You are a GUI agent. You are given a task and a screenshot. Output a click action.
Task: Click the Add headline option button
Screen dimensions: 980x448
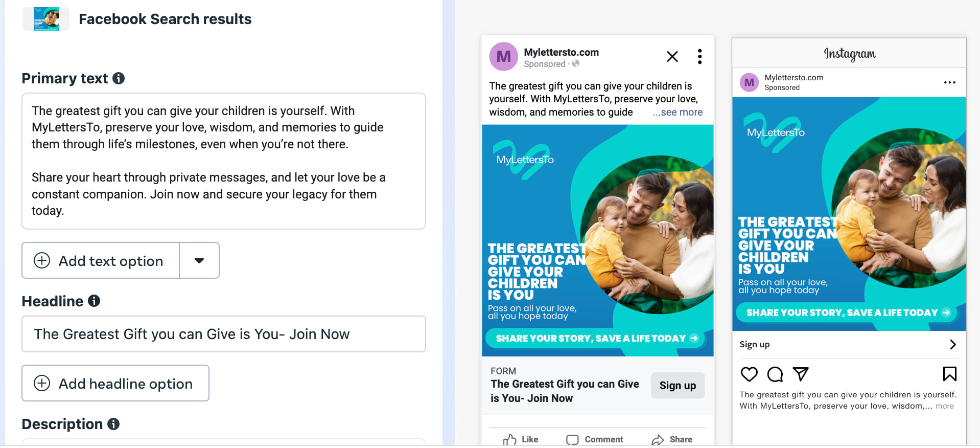point(115,383)
